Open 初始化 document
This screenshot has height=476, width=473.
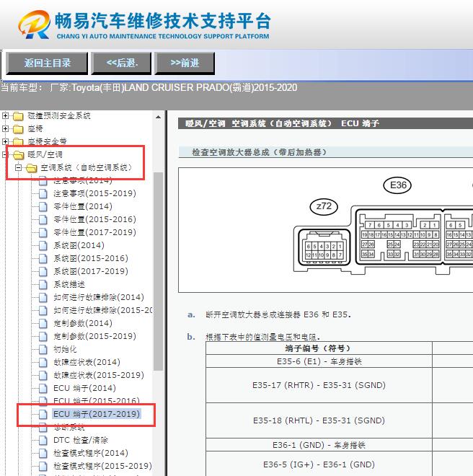click(65, 349)
